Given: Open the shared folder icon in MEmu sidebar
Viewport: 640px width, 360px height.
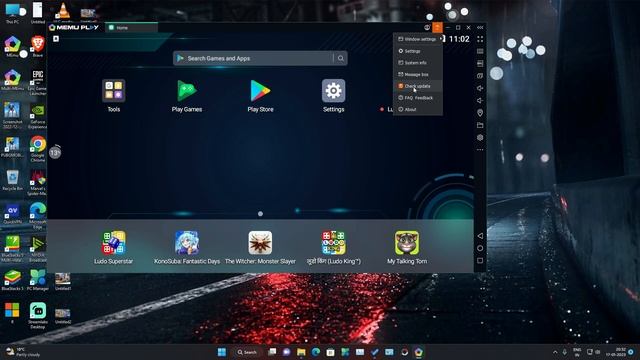Looking at the screenshot, I should (480, 125).
